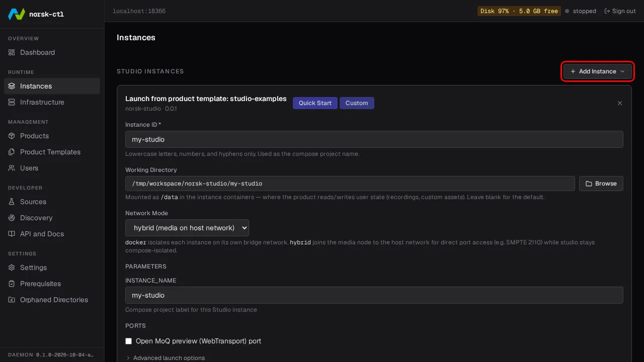This screenshot has height=362, width=644.
Task: Click the Dashboard grid icon
Action: point(12,52)
